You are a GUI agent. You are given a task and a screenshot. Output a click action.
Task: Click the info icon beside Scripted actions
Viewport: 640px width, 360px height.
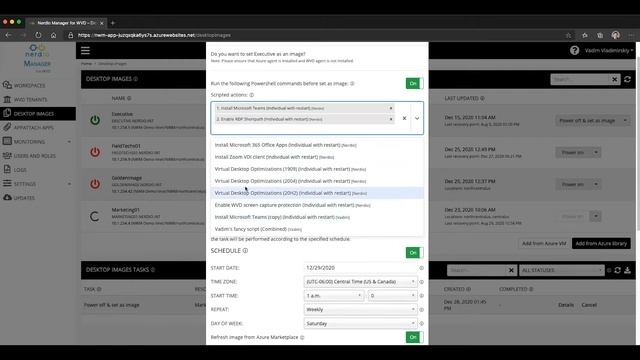(251, 95)
